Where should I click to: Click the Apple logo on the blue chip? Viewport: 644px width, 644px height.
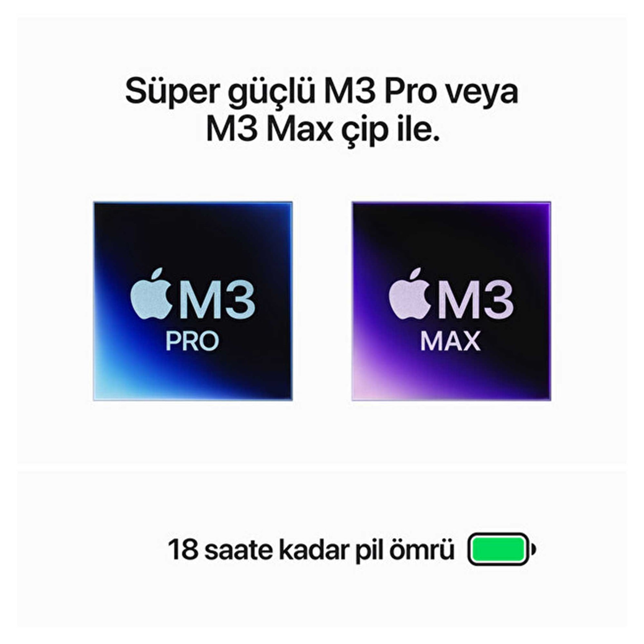[x=151, y=294]
